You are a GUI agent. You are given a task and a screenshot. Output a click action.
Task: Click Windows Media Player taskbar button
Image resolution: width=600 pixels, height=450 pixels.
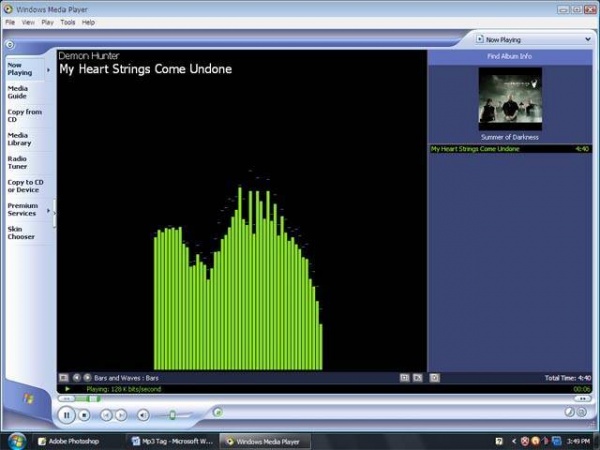(x=265, y=441)
